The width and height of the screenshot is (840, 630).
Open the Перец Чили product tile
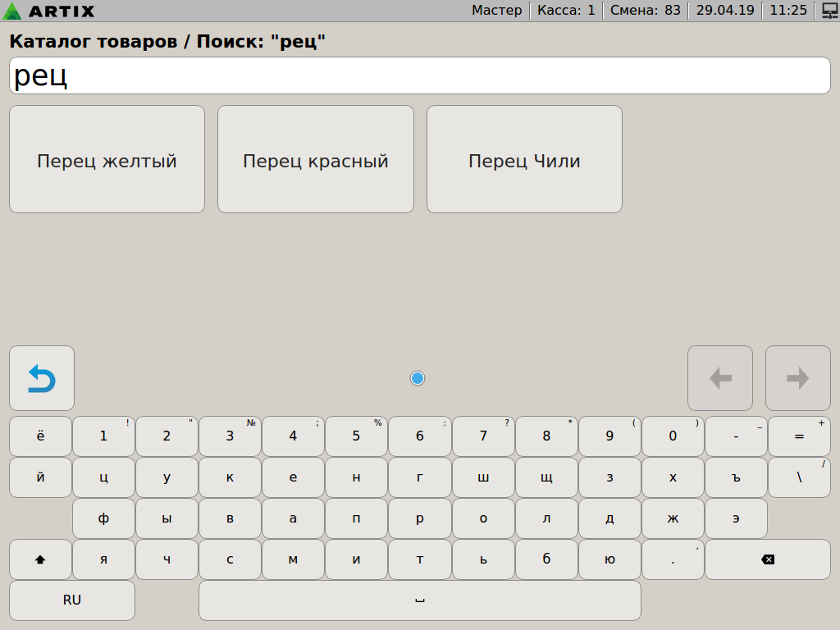coord(524,160)
